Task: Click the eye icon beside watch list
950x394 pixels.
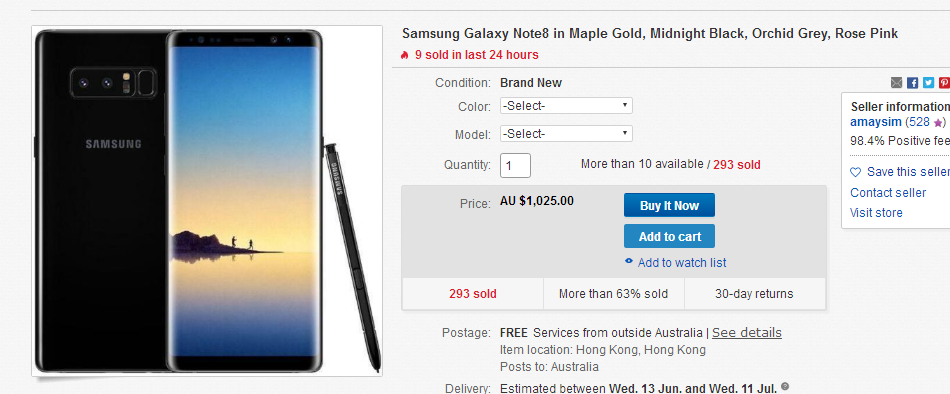Action: coord(629,262)
